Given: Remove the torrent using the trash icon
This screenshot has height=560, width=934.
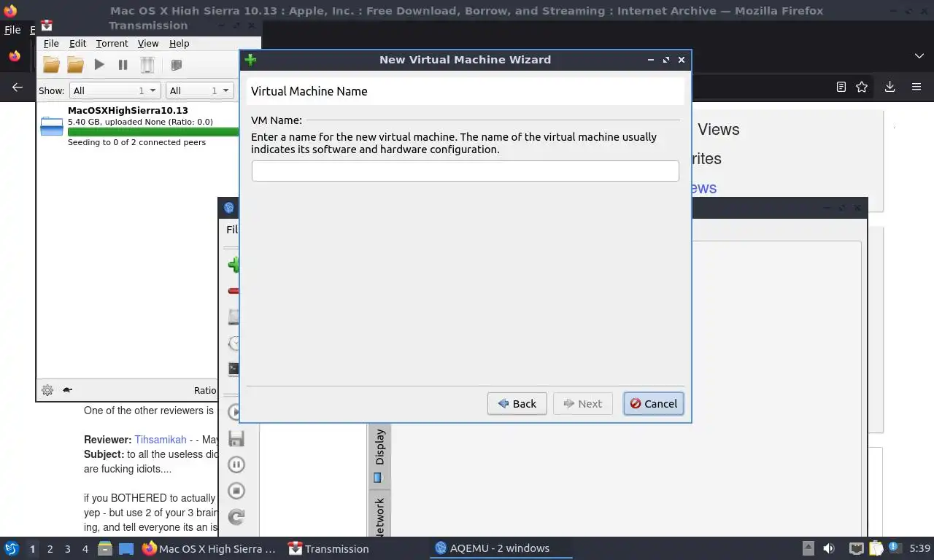Looking at the screenshot, I should pyautogui.click(x=147, y=65).
